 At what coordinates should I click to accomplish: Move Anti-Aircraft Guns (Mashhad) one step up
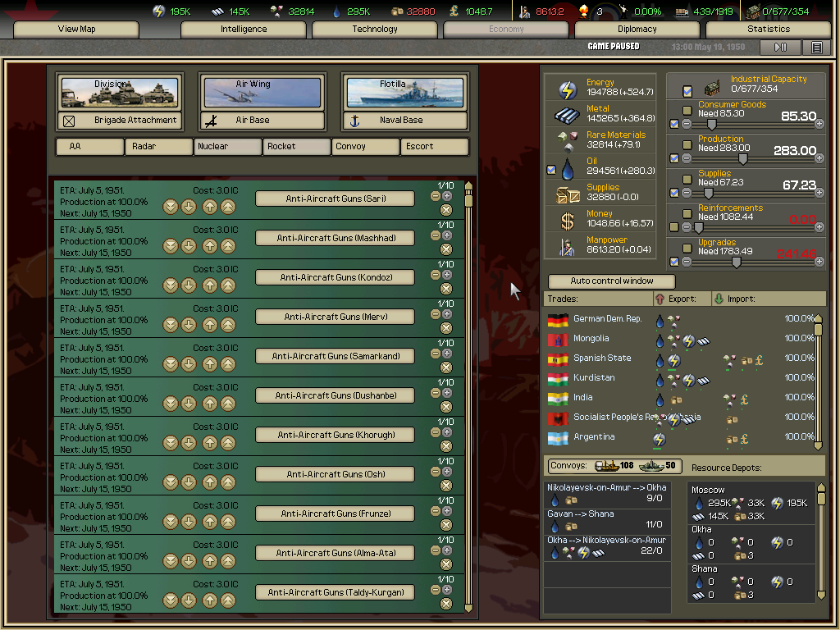tap(210, 246)
